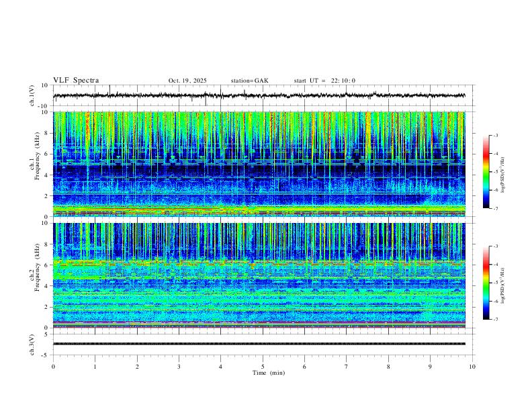Click the time axis tick label "4"
Screen dimensions: 532x411
pos(220,367)
